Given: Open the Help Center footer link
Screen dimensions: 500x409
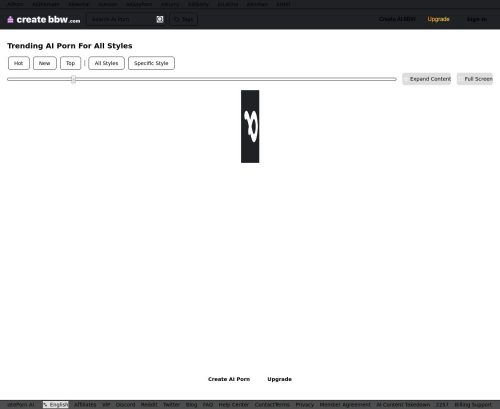Looking at the screenshot, I should click(234, 405).
